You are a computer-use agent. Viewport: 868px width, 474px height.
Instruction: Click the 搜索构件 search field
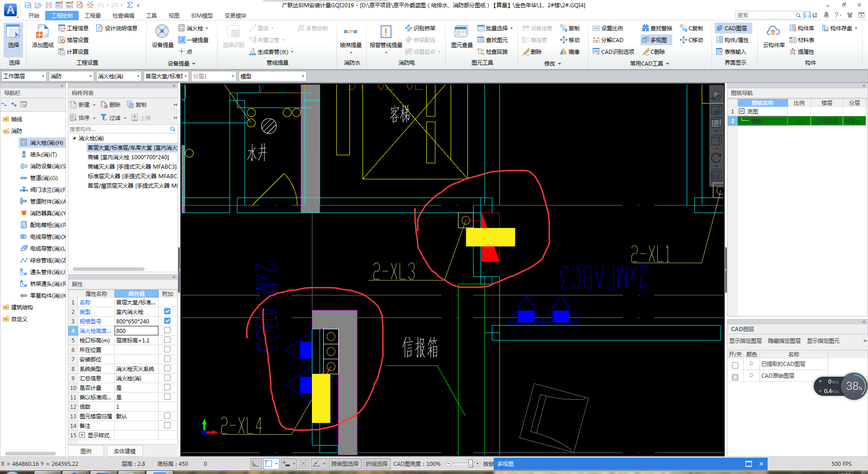click(123, 129)
